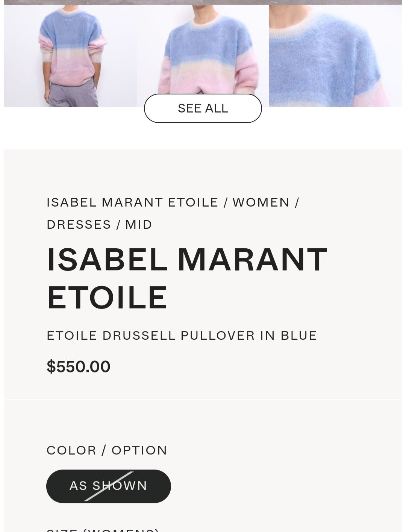Viewport: 406px width, 532px height.
Task: Click the strikethrough line on AS SHOWN
Action: (x=109, y=486)
